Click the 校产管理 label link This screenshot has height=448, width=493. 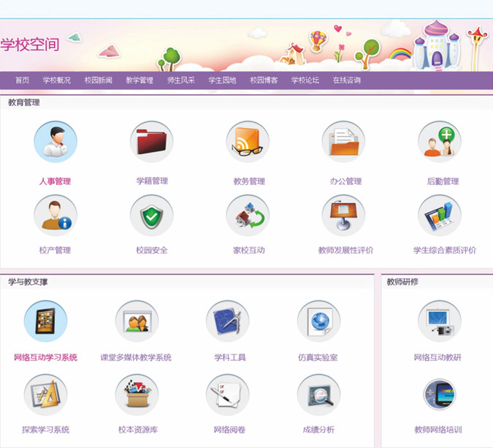55,250
